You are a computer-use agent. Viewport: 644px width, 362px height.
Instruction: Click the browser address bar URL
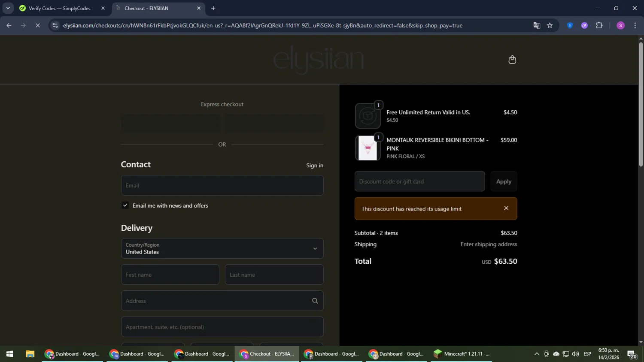(263, 25)
